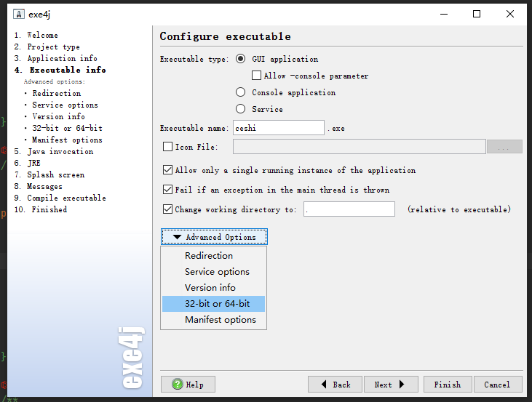The image size is (532, 402).
Task: Click the Executable name text field
Action: click(278, 128)
